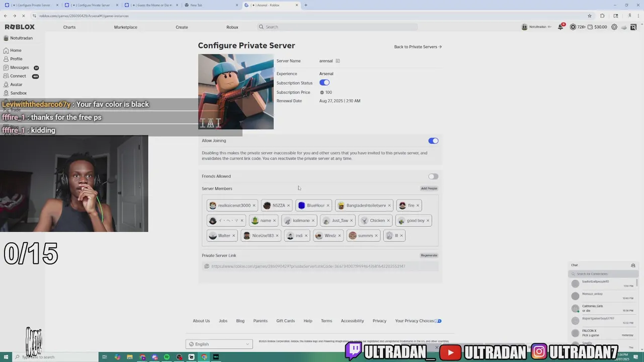This screenshot has width=644, height=362.
Task: Open the Gift Cards footer link
Action: [285, 321]
